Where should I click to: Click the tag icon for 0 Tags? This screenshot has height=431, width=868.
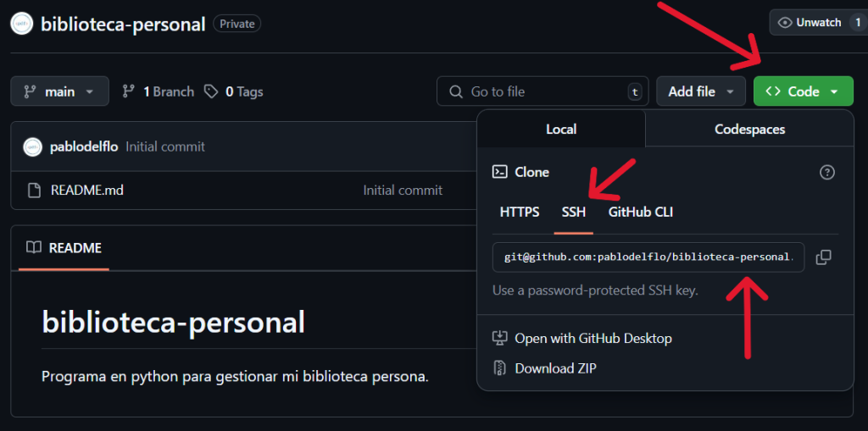pos(211,91)
